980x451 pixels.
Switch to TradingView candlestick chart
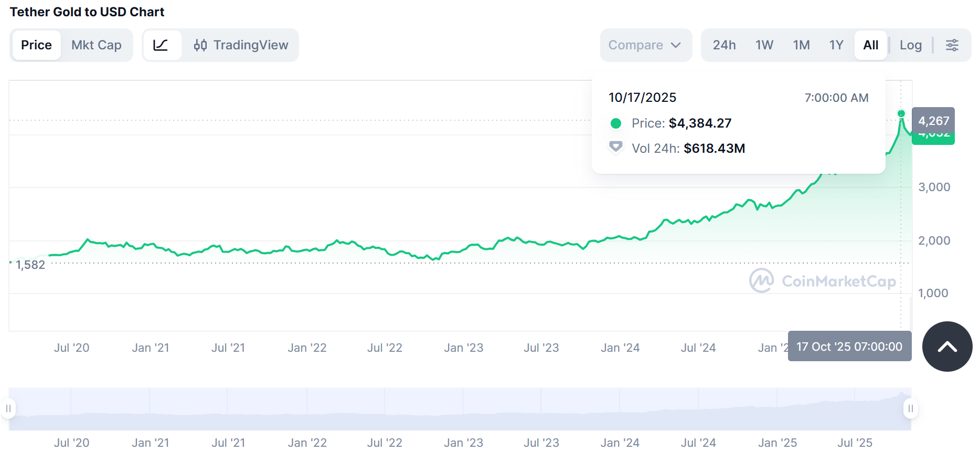[x=241, y=45]
